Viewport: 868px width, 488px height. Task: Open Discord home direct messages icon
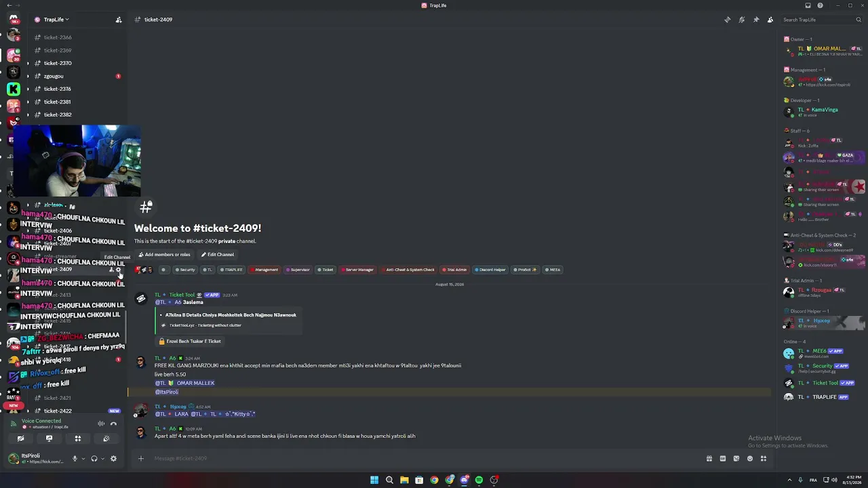13,18
